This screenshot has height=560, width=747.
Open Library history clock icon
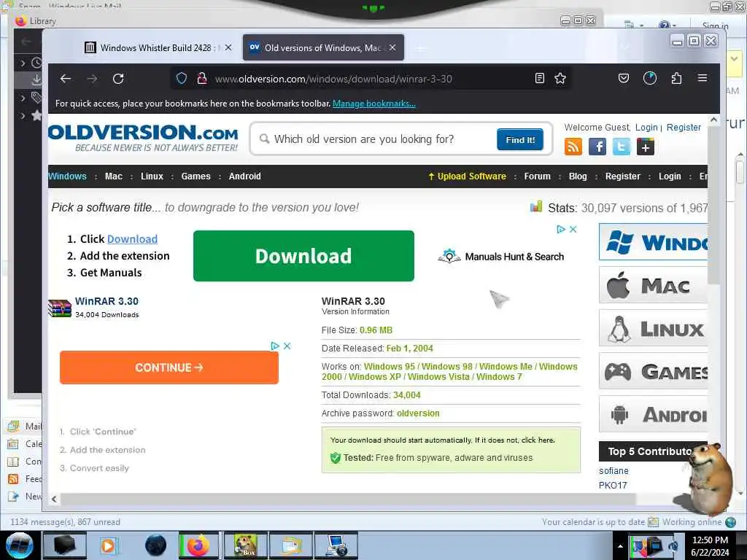36,63
